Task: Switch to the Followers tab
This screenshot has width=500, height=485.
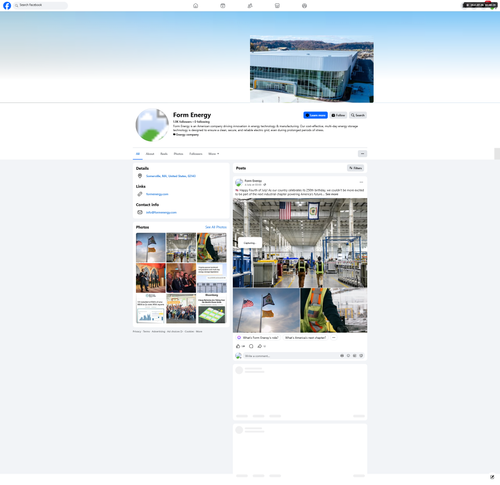Action: pos(196,154)
